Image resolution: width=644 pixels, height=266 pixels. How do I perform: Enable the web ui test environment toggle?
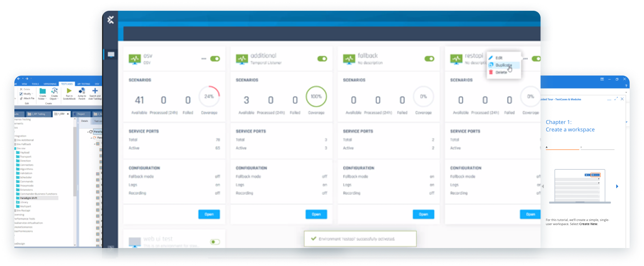pos(215,242)
